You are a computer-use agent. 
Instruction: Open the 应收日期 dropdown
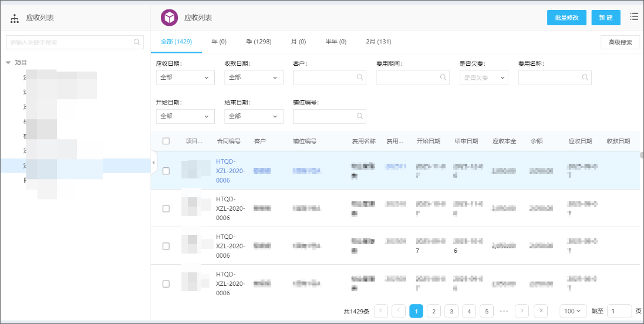[x=186, y=77]
